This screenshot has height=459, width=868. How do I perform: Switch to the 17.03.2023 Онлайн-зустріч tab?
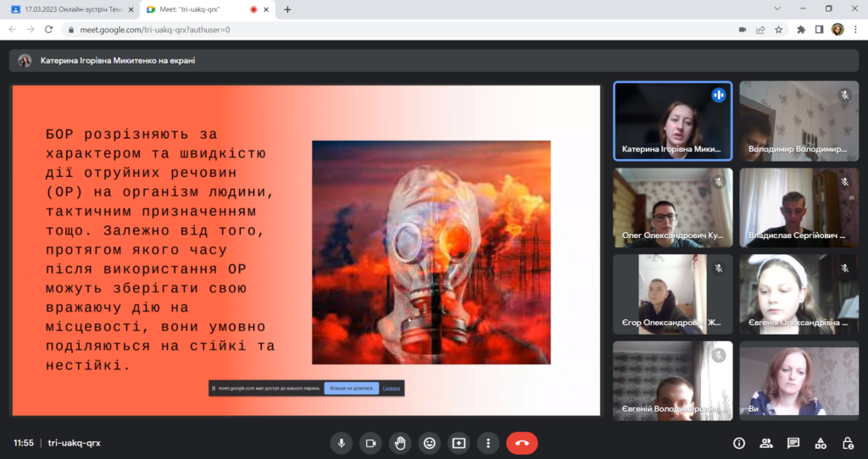pyautogui.click(x=68, y=9)
